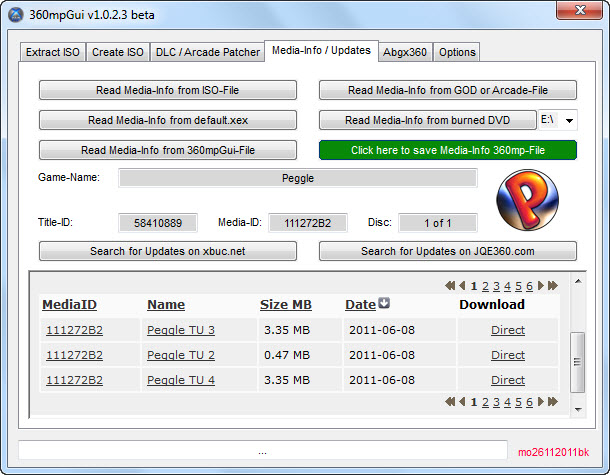
Task: Go to page 5 in top pager
Action: point(518,286)
